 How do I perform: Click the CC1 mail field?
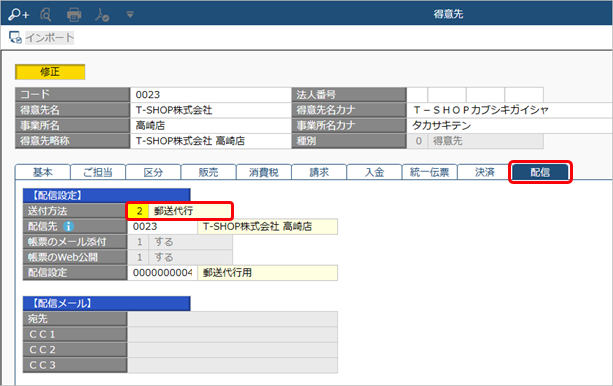pos(233,334)
